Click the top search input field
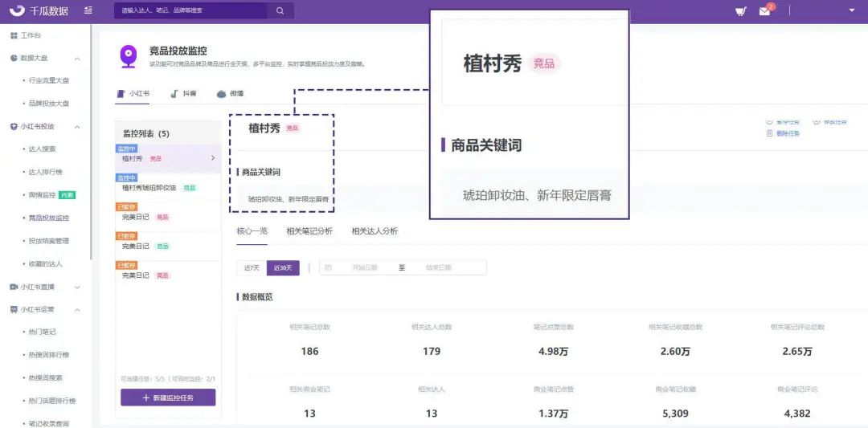Viewport: 868px width, 428px height. point(191,10)
